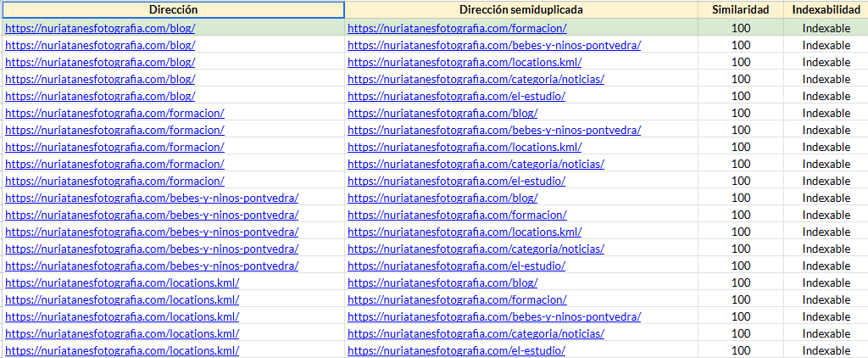Open bebes-y-ninos-pontvedra duplicate link in a blog row

point(493,45)
